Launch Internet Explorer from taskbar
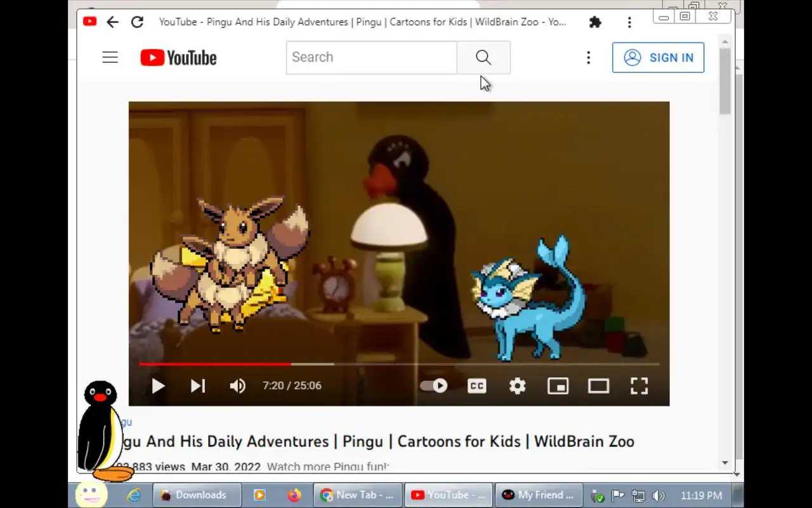The height and width of the screenshot is (508, 812). 134,495
